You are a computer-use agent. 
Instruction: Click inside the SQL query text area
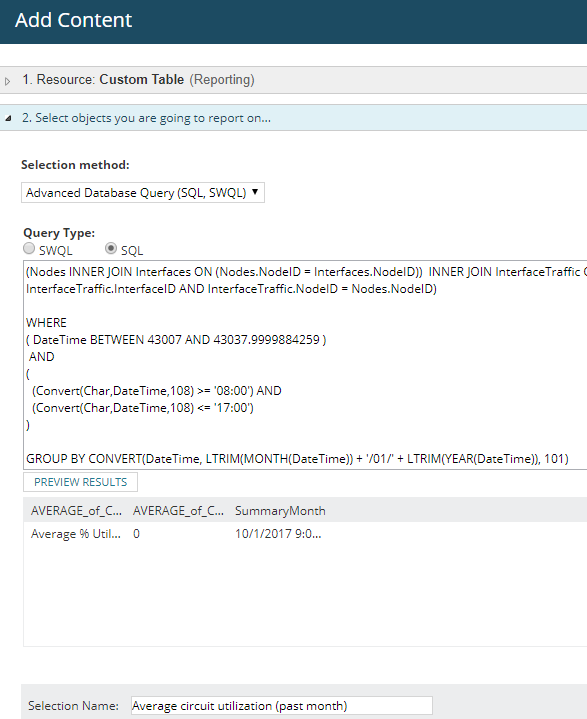[x=305, y=365]
